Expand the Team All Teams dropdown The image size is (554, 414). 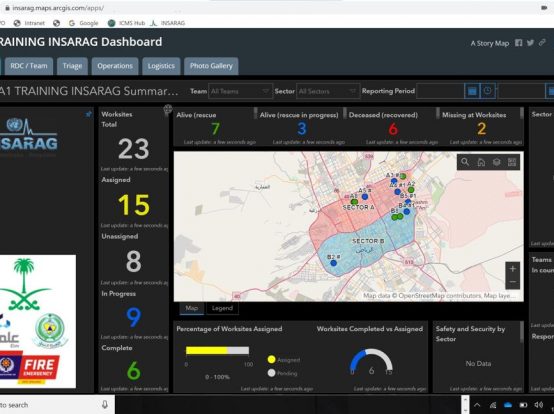point(240,91)
